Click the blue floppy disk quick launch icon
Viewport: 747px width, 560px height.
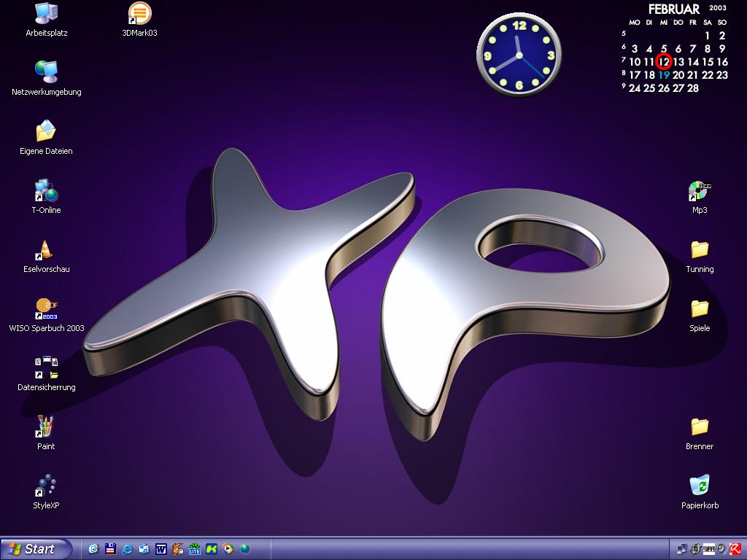(x=111, y=549)
